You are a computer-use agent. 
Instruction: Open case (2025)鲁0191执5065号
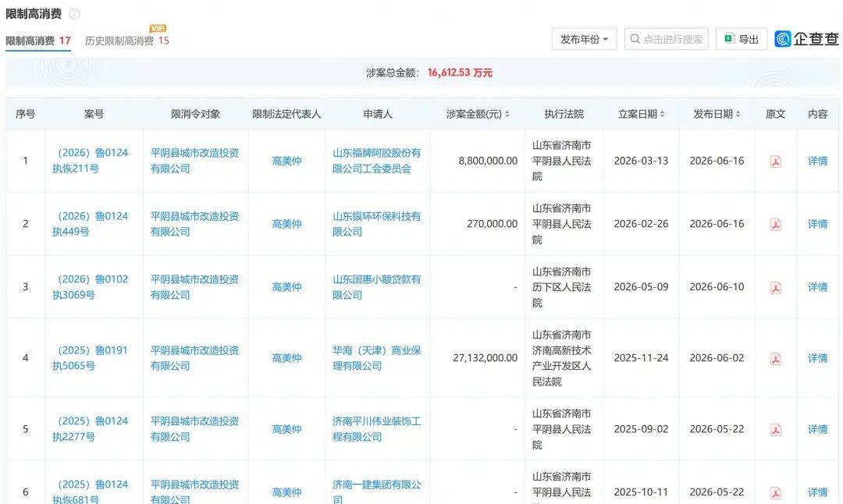tap(91, 358)
